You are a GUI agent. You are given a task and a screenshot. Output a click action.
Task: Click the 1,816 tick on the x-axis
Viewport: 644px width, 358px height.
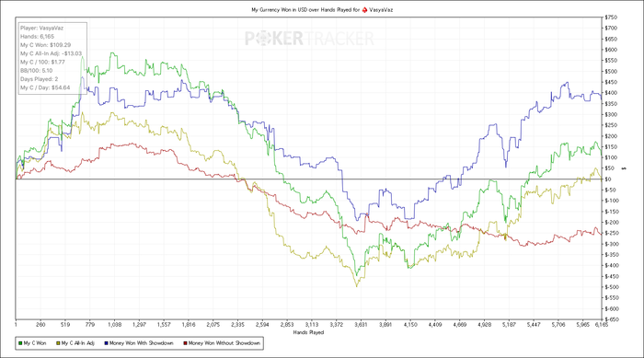click(189, 325)
